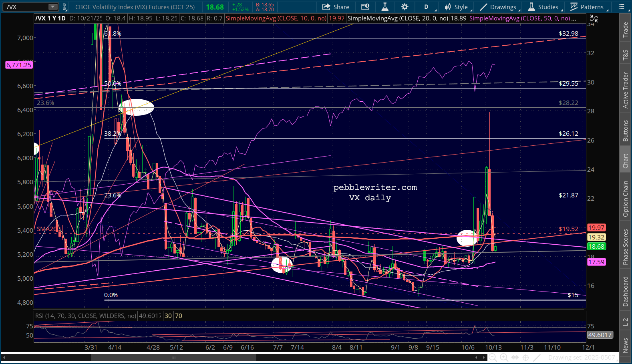Activate the crosshair cursor icon
Screen dimensions: 632x364
(x=525, y=358)
